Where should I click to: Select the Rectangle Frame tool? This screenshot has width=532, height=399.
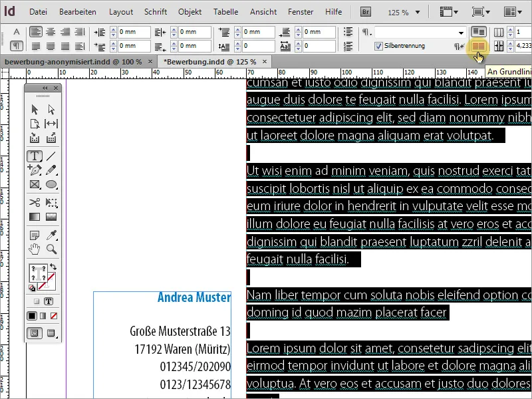(x=35, y=184)
